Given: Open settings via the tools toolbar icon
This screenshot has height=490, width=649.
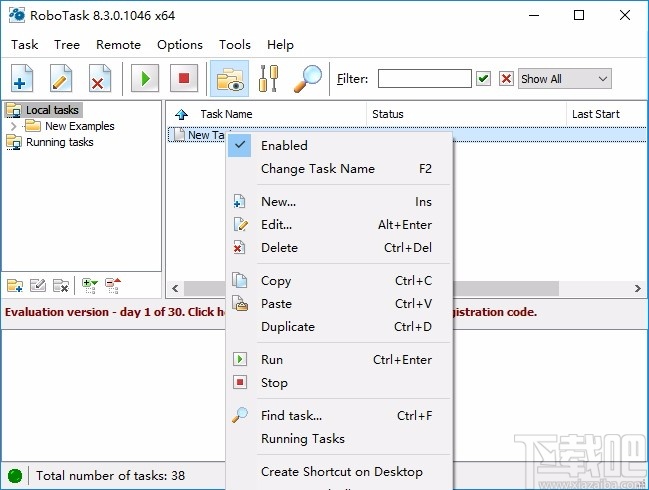Looking at the screenshot, I should click(x=268, y=78).
